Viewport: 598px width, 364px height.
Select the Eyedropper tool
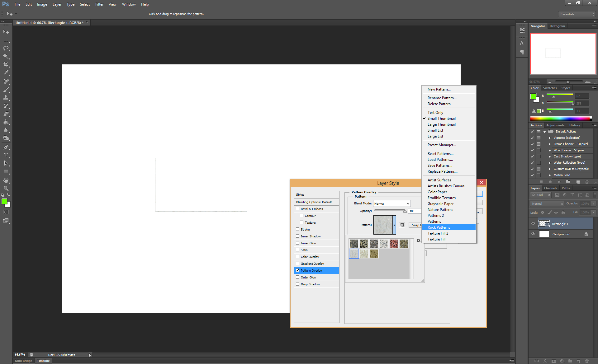6,73
